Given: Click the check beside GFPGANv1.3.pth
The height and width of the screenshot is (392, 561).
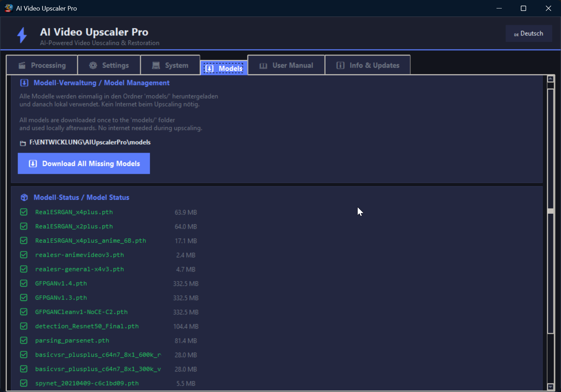Looking at the screenshot, I should point(24,298).
